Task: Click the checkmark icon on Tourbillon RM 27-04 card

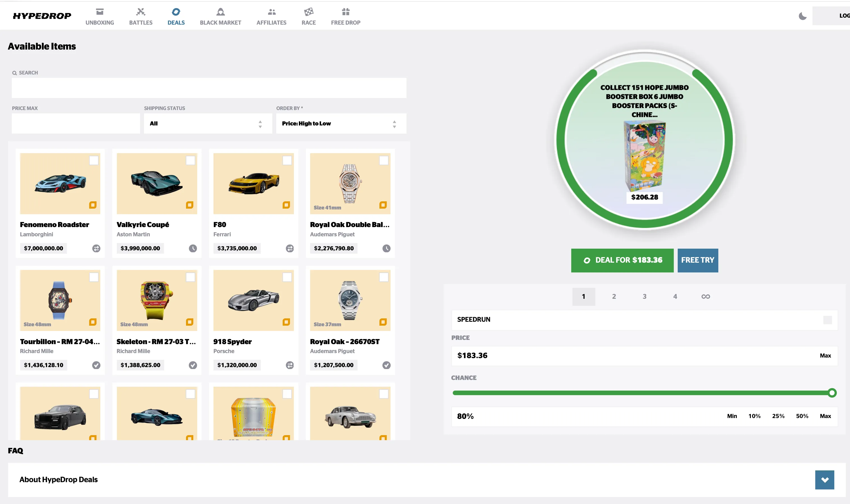Action: [96, 365]
